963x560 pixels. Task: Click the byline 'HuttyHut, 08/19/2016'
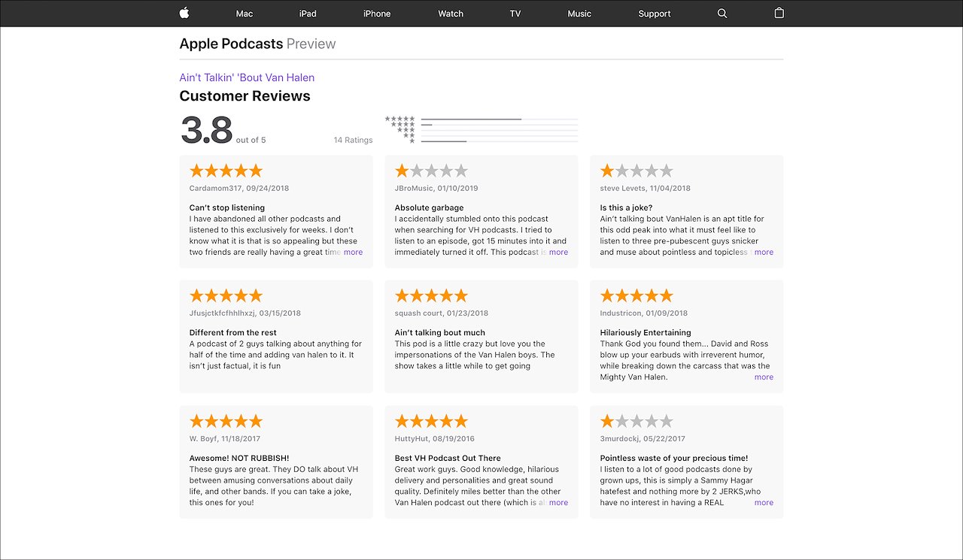(x=435, y=439)
